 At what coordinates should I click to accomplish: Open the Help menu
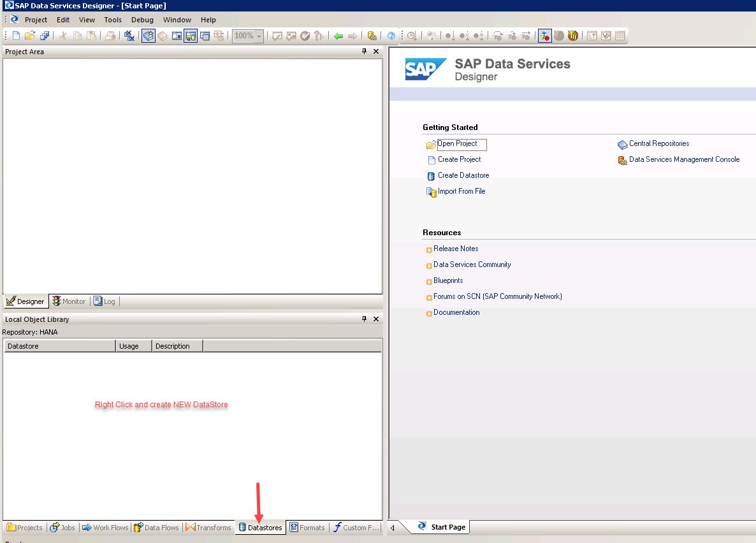(208, 20)
